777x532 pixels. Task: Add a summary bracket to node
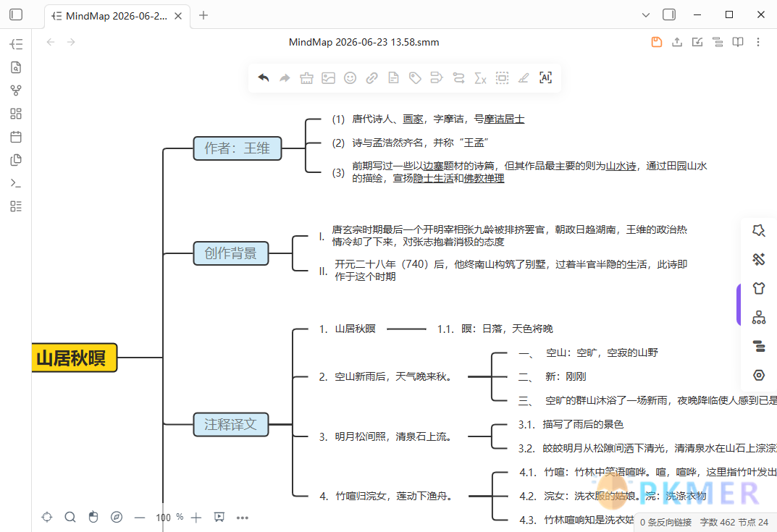point(437,77)
